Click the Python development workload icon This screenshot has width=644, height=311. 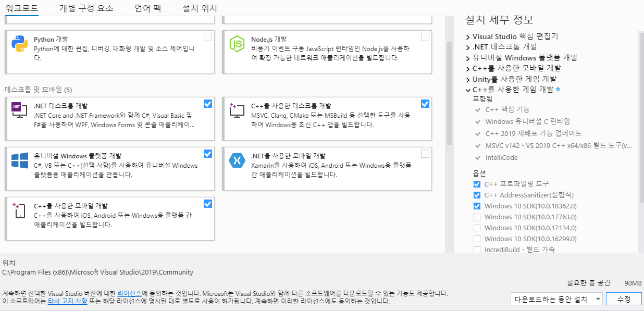pyautogui.click(x=20, y=44)
